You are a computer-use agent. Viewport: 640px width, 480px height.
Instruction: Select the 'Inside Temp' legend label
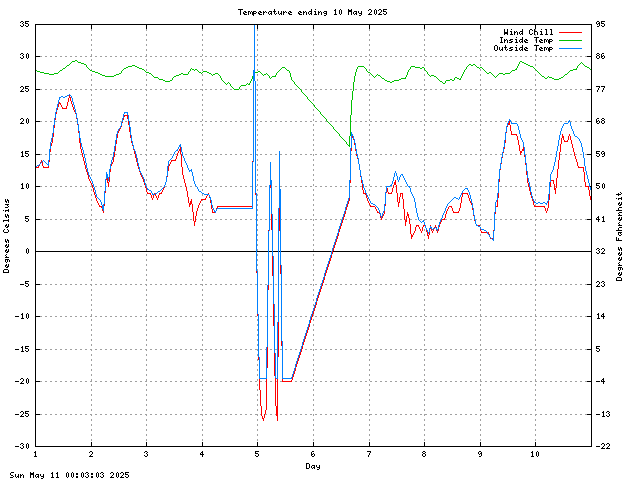pyautogui.click(x=526, y=40)
